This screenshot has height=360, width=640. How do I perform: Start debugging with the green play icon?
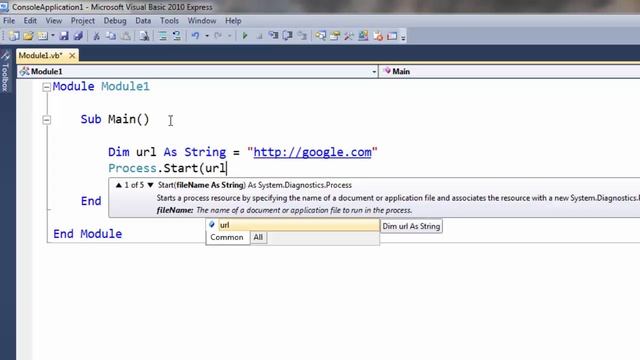tap(245, 36)
